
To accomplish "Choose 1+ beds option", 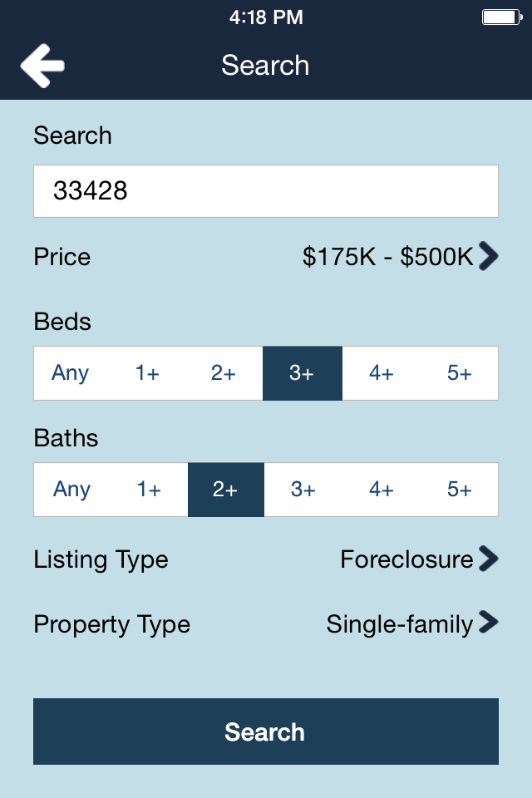I will coord(147,373).
